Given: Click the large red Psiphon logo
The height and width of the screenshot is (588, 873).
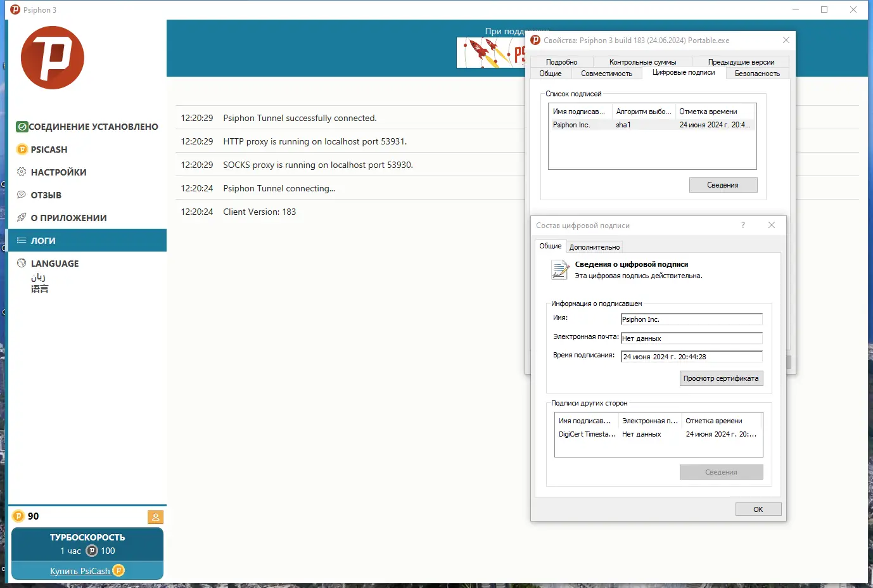Looking at the screenshot, I should 53,58.
